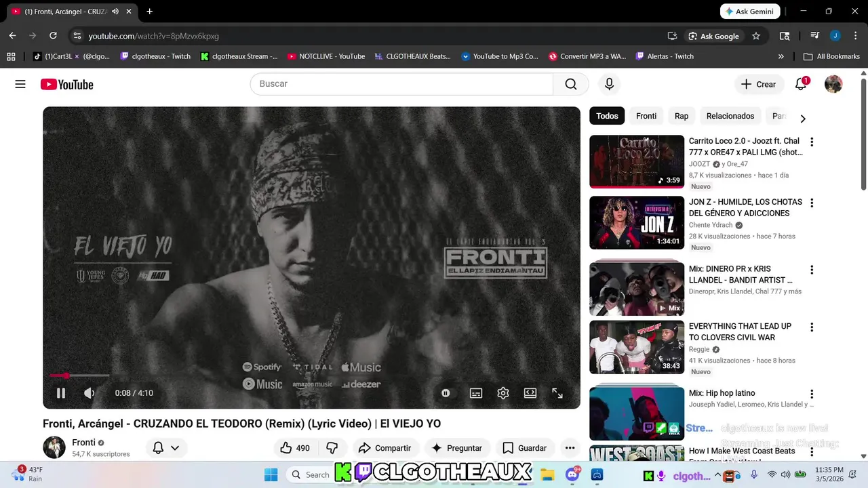Open the apps grid in the bookmarks bar

11,56
